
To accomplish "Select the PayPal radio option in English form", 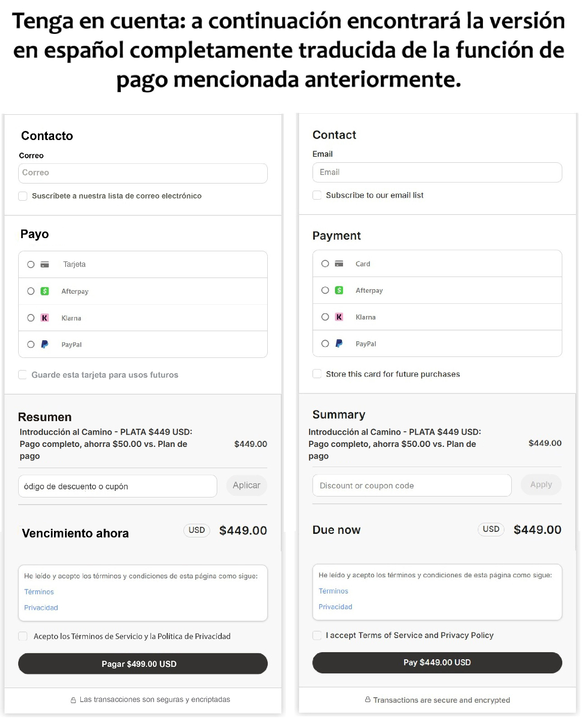I will click(325, 343).
